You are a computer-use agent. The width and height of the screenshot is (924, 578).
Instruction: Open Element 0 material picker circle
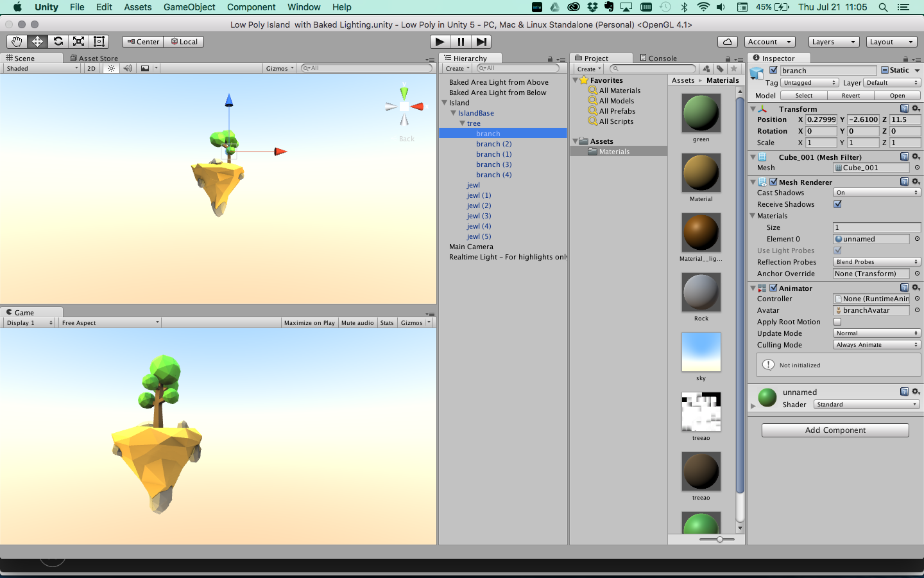tap(917, 239)
